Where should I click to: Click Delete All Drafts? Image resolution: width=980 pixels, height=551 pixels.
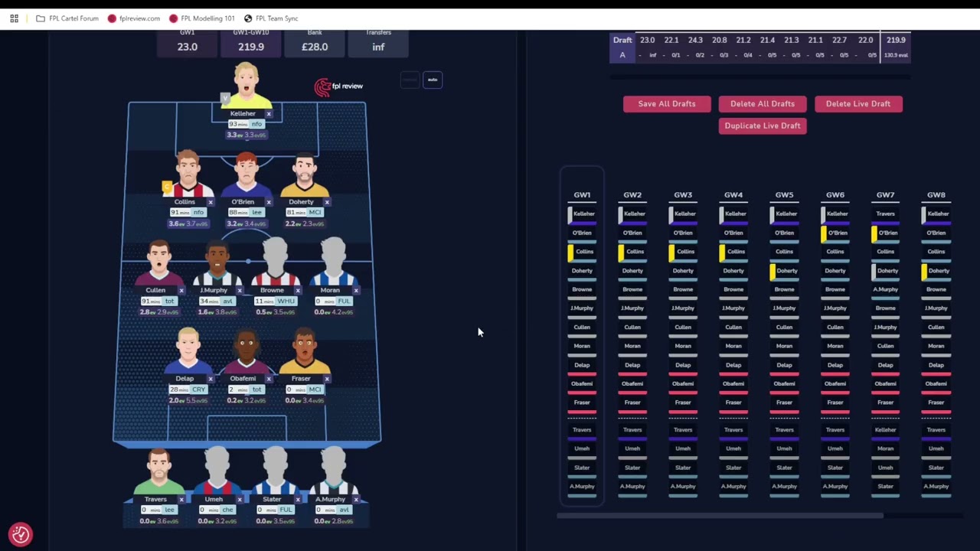(763, 104)
